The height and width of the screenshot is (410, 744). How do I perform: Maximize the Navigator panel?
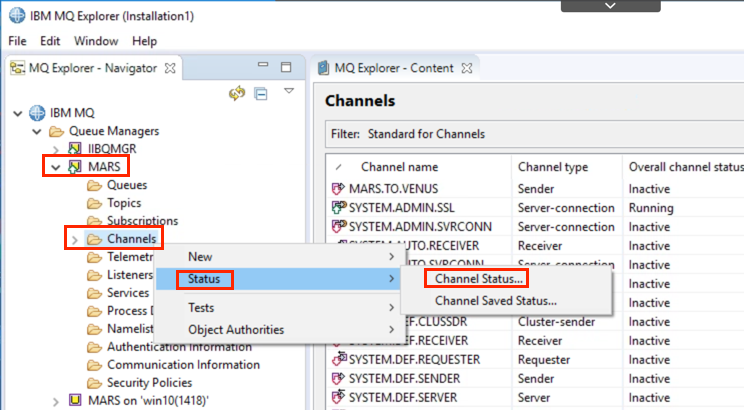286,67
